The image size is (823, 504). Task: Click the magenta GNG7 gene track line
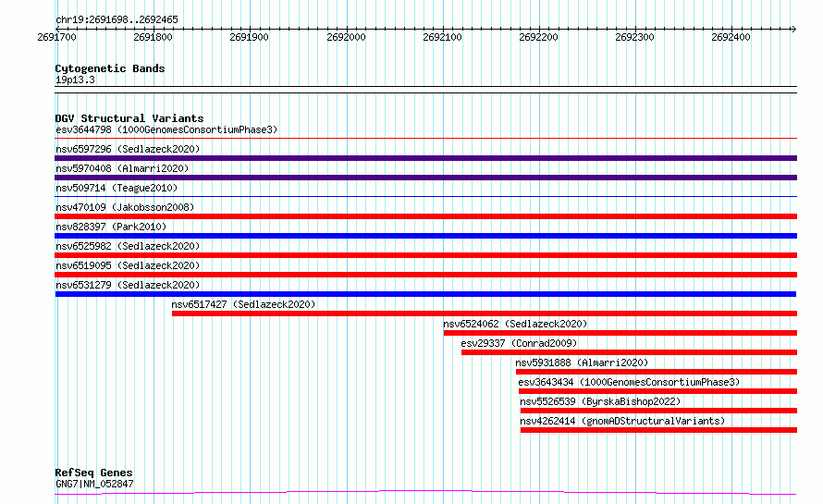click(x=425, y=493)
